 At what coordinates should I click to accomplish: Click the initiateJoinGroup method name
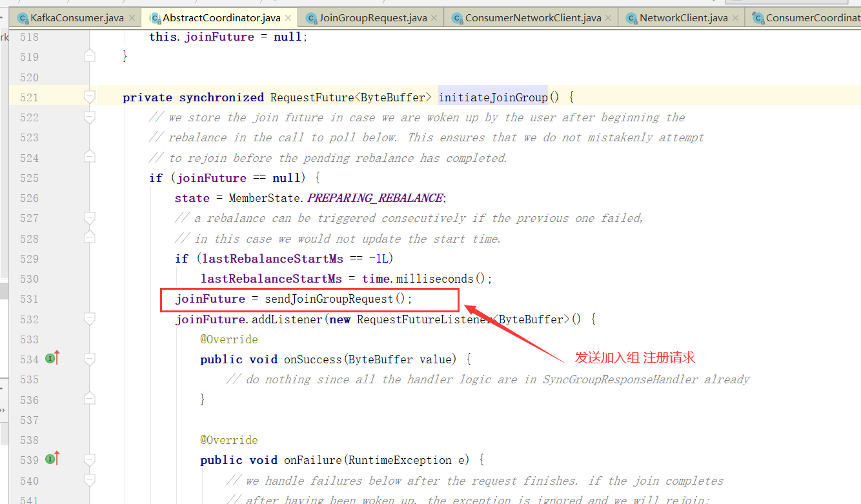coord(493,97)
